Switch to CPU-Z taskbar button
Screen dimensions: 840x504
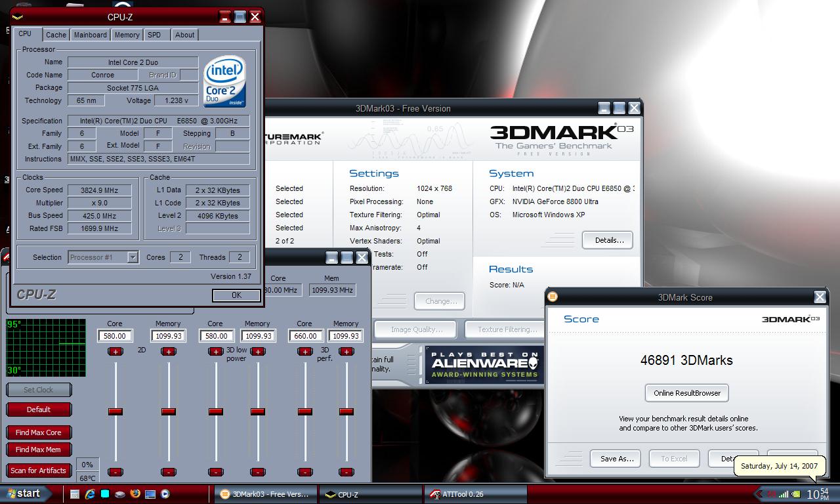[371, 494]
